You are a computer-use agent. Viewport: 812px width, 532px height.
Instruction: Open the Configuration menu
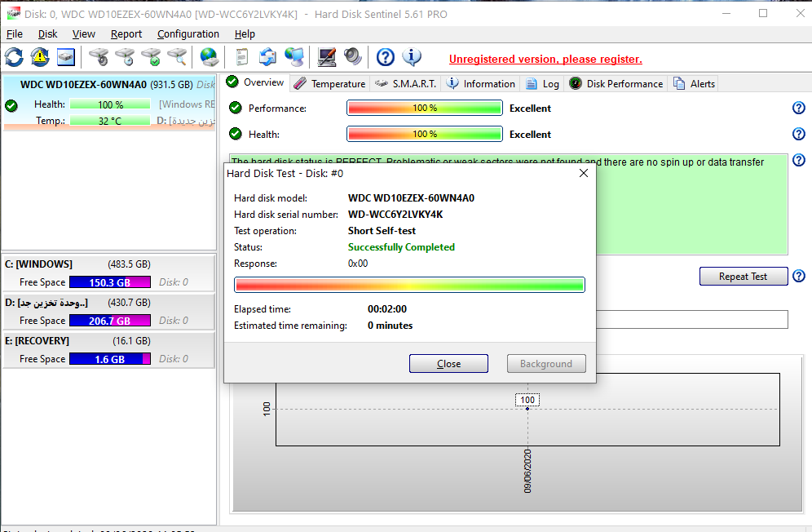tap(188, 34)
